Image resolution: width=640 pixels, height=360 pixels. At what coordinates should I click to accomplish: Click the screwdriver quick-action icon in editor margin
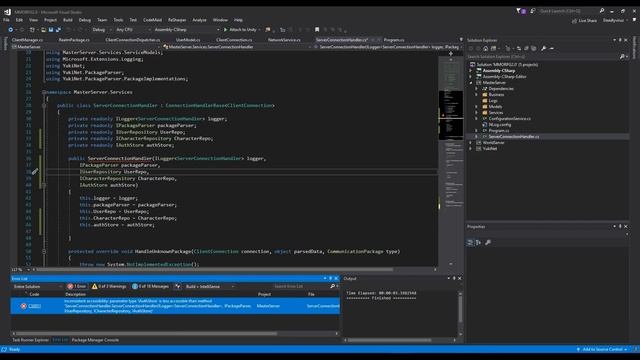coord(35,172)
